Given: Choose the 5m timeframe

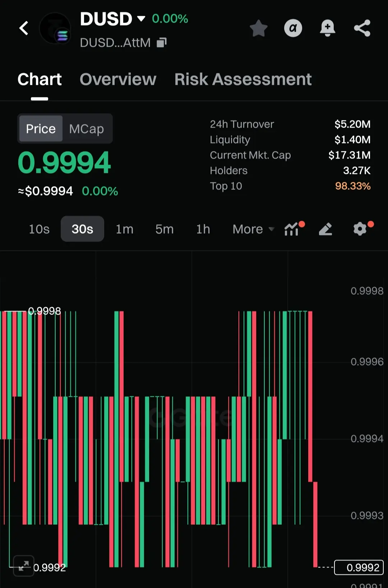Looking at the screenshot, I should point(164,229).
